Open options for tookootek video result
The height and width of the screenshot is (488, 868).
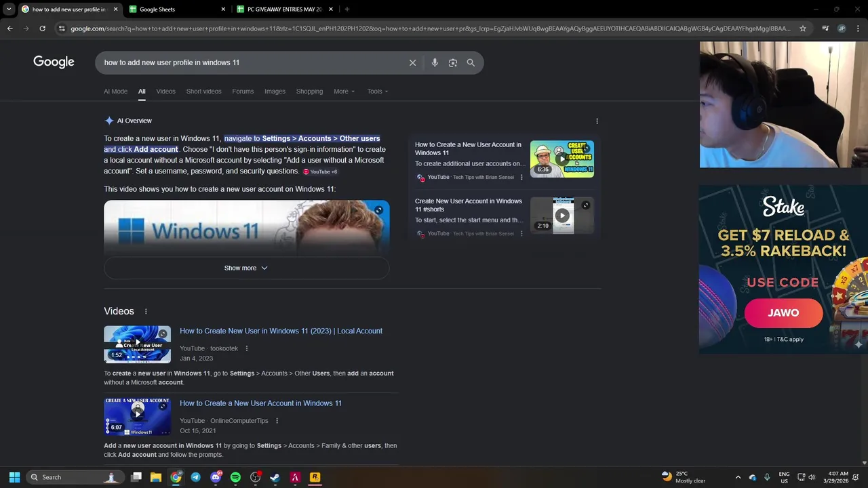247,348
